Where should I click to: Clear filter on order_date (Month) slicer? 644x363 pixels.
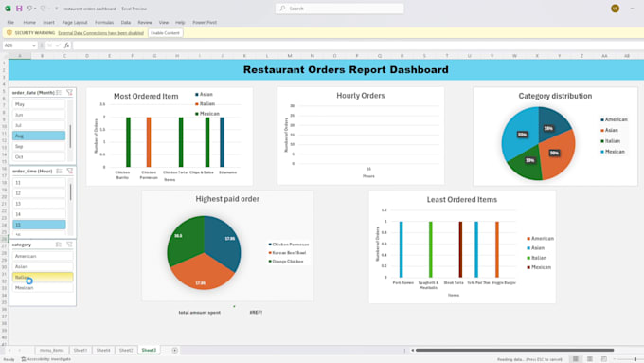pyautogui.click(x=69, y=93)
